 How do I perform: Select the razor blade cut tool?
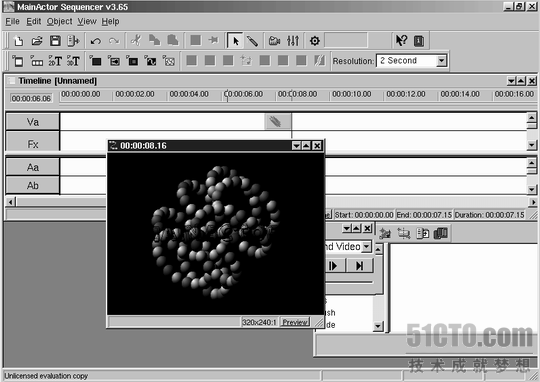click(252, 41)
